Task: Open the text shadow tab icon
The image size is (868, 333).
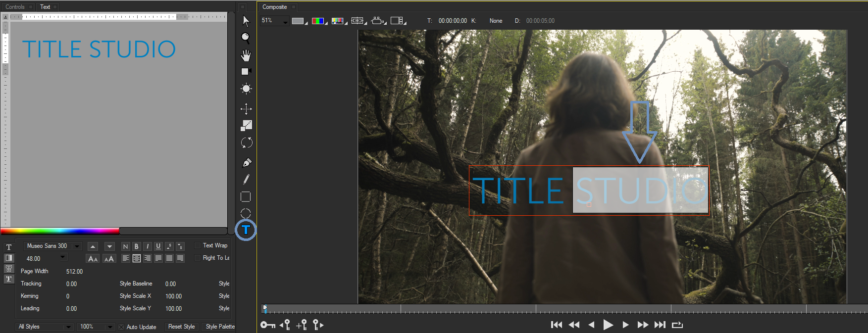Action: (x=9, y=279)
